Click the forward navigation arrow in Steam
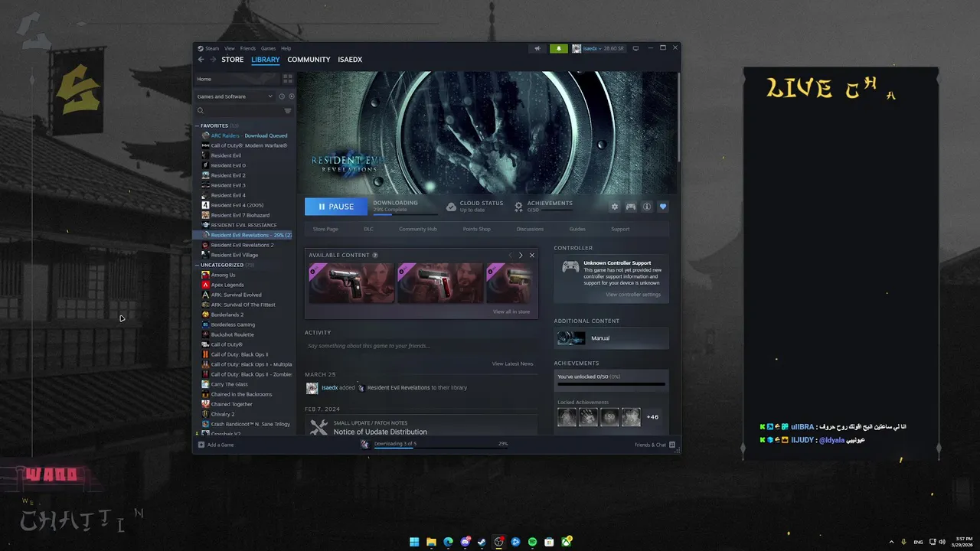Screen dimensions: 980x551 (x=212, y=60)
